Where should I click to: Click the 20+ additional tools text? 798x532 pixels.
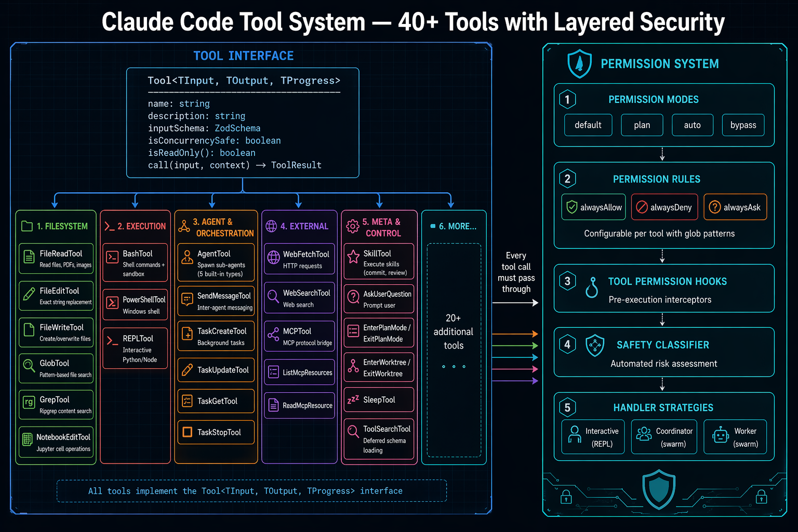coord(454,331)
